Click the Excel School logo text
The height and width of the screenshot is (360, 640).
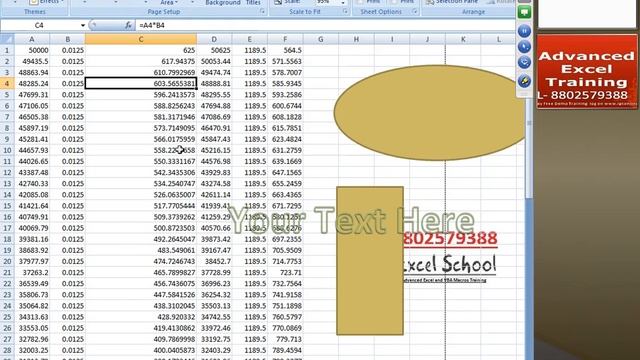449,264
